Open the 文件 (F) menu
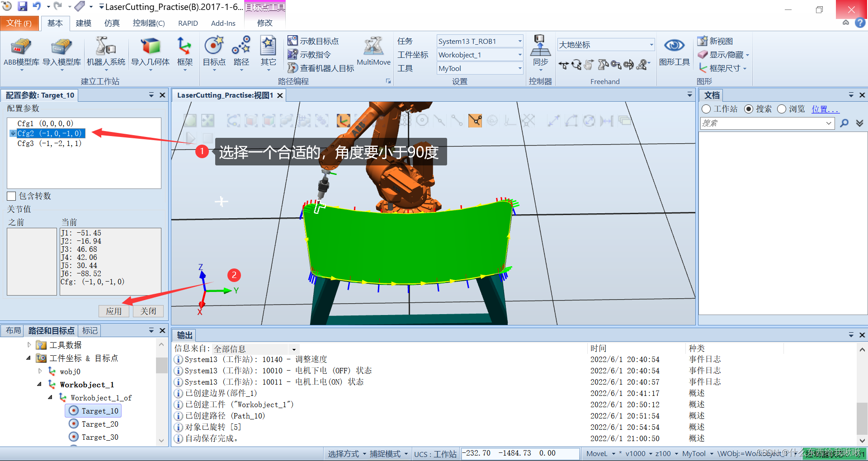The image size is (868, 461). (19, 23)
